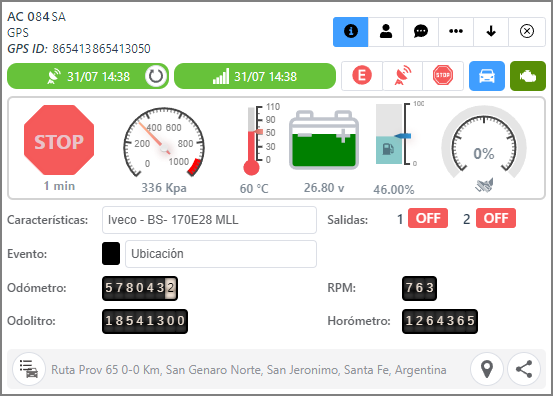
Task: Click the 60 °C thermometer gauge
Action: click(260, 140)
